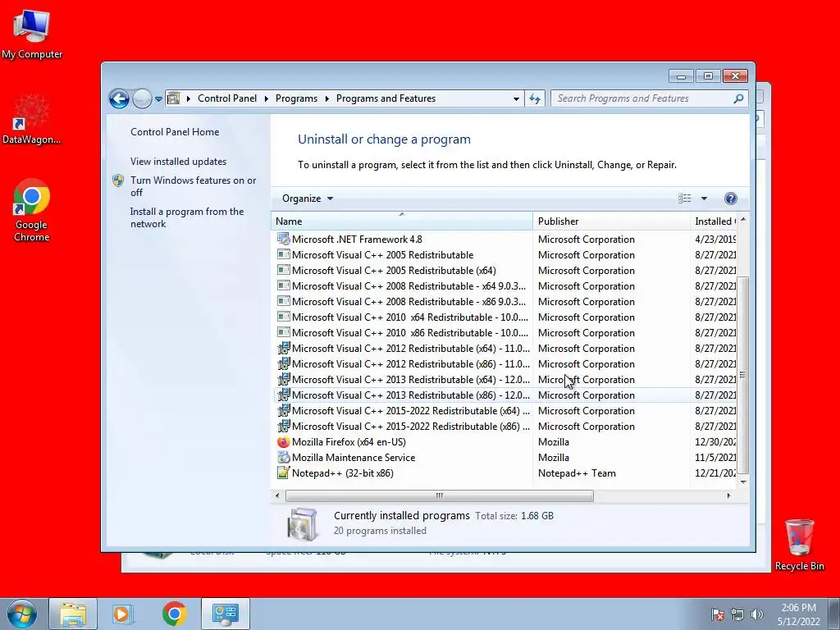Click the Control Panel address bar icon
This screenshot has width=840, height=630.
(174, 98)
